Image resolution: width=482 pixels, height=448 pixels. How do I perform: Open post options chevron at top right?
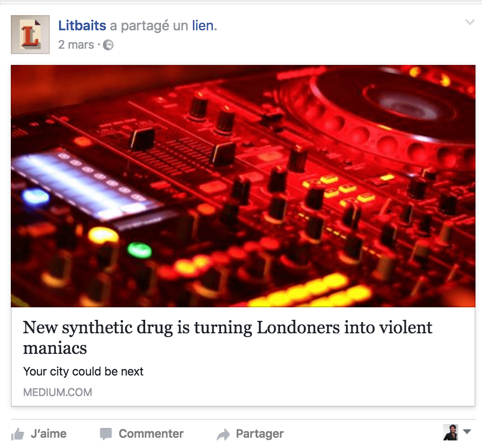click(x=470, y=22)
